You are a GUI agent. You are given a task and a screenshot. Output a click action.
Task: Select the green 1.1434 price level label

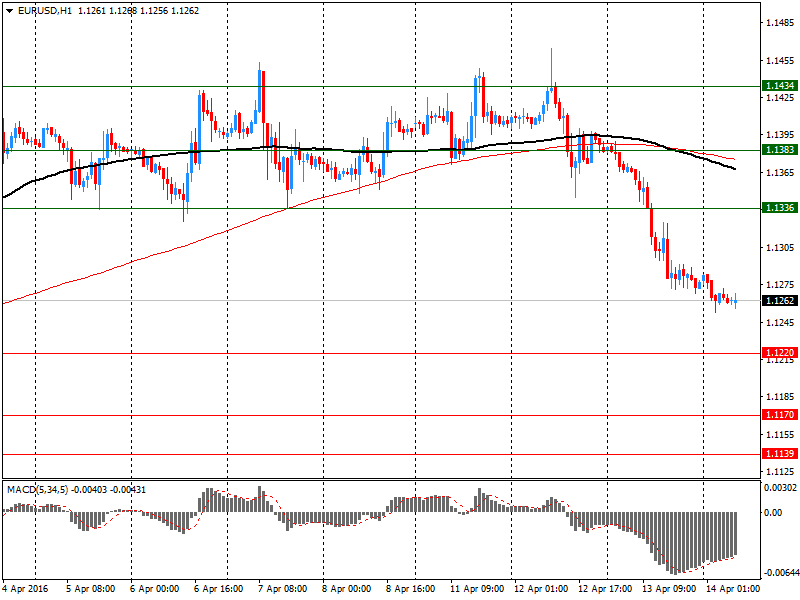[780, 86]
